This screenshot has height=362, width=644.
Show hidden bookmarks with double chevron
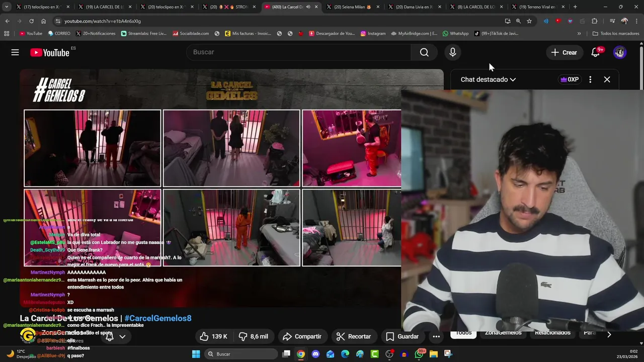(579, 34)
